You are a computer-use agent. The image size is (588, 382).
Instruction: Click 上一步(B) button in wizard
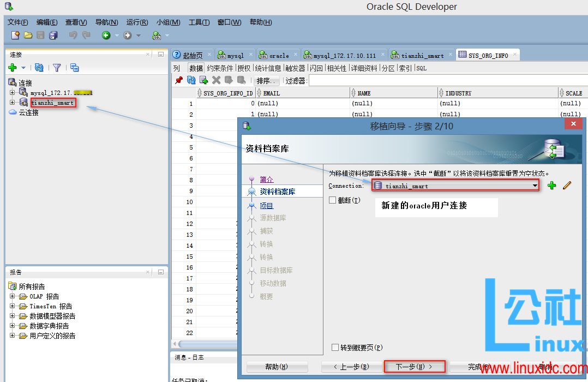[351, 367]
